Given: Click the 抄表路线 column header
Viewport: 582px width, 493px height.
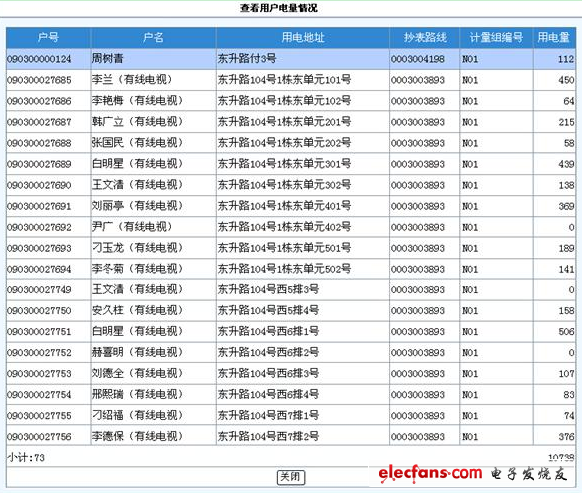Looking at the screenshot, I should click(425, 37).
